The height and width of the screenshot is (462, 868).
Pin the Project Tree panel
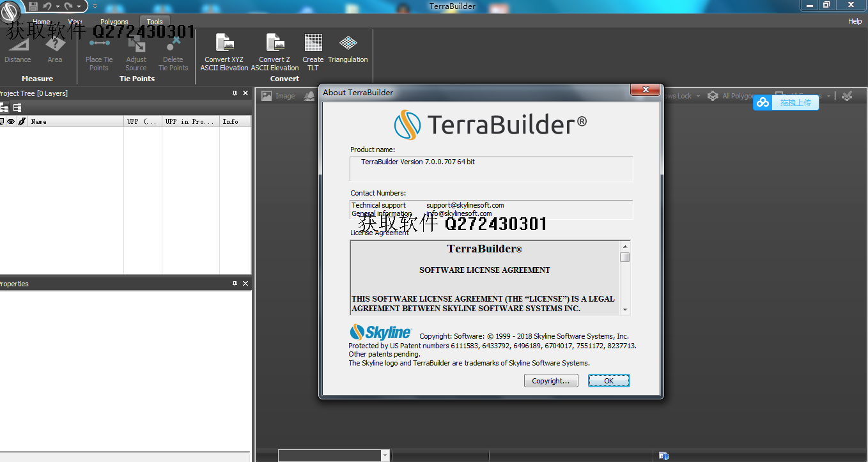[x=235, y=93]
